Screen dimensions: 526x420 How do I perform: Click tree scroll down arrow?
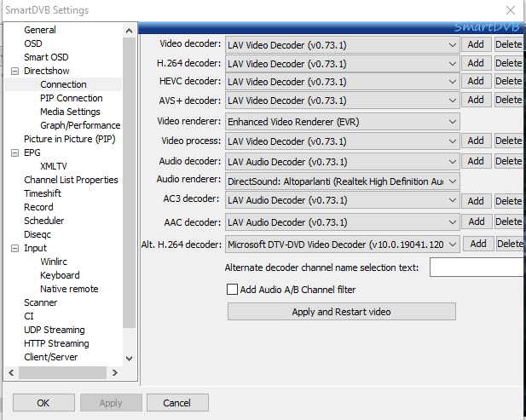tap(129, 359)
